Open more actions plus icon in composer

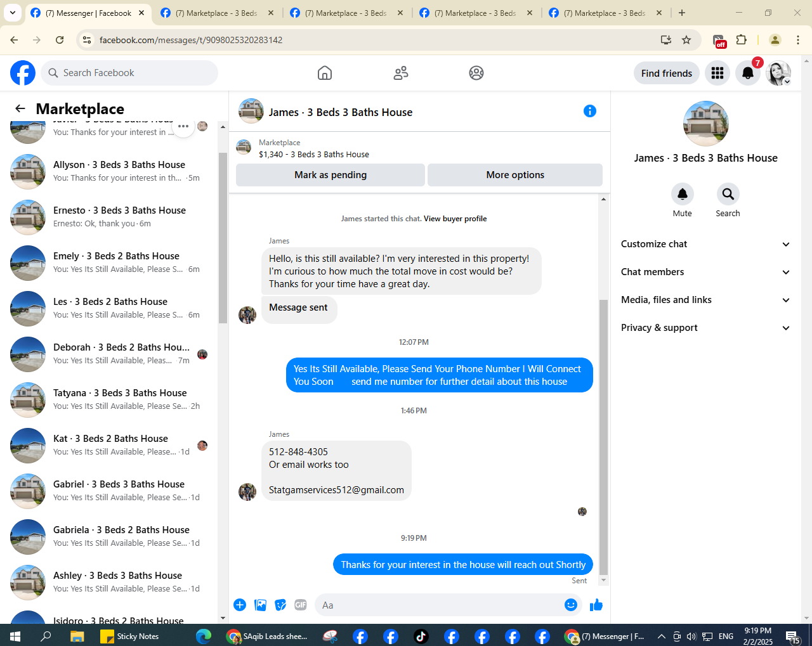pyautogui.click(x=240, y=605)
